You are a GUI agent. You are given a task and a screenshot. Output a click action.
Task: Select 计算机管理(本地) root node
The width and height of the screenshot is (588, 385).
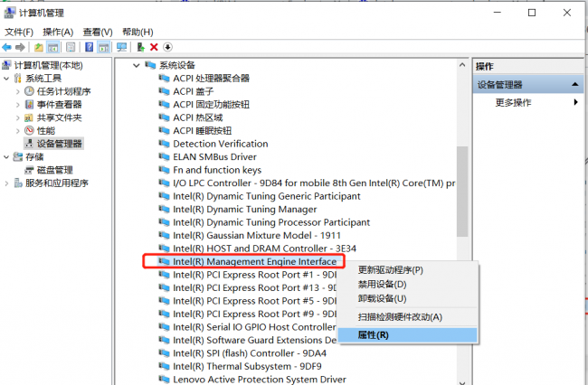coord(48,65)
